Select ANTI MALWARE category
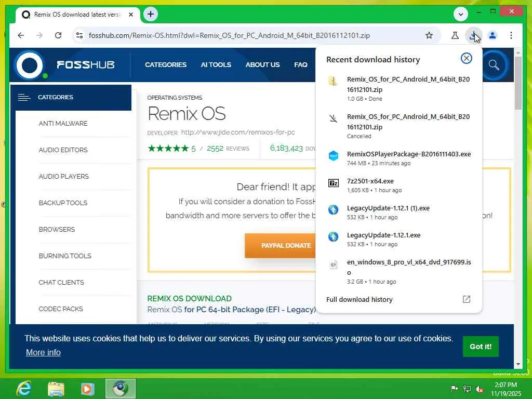 coord(63,124)
